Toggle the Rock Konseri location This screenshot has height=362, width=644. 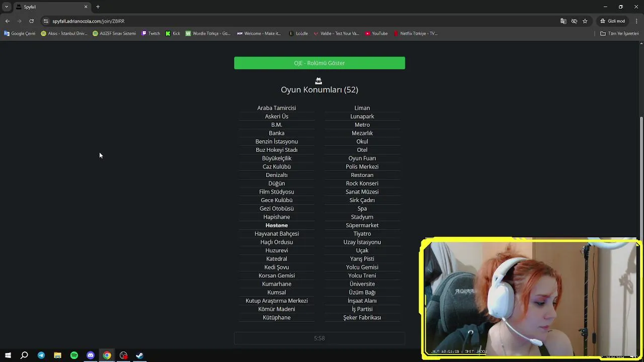(362, 184)
